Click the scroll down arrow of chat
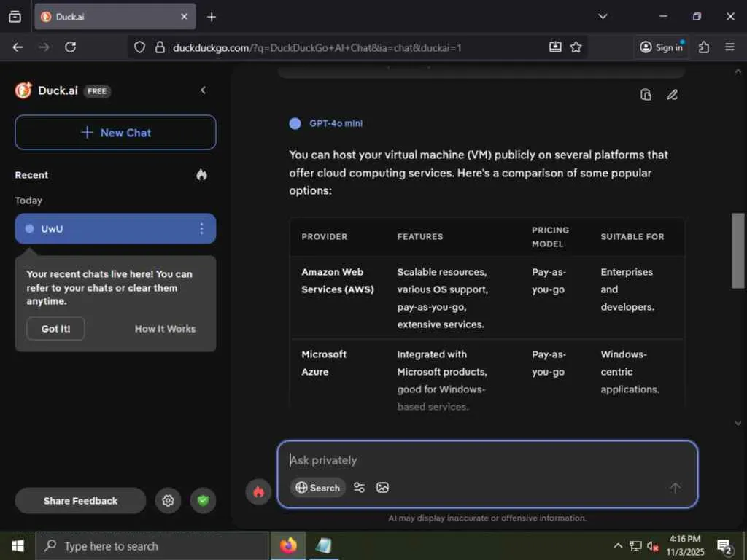 tap(738, 423)
